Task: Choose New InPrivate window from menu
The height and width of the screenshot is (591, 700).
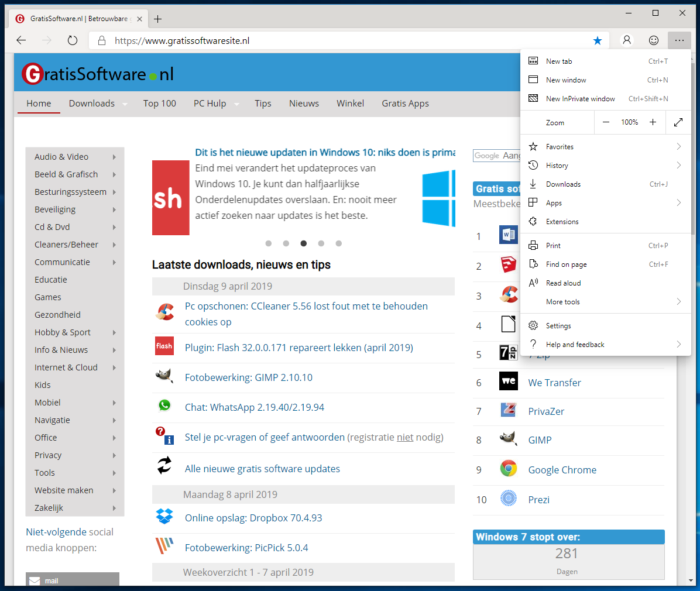Action: 580,99
